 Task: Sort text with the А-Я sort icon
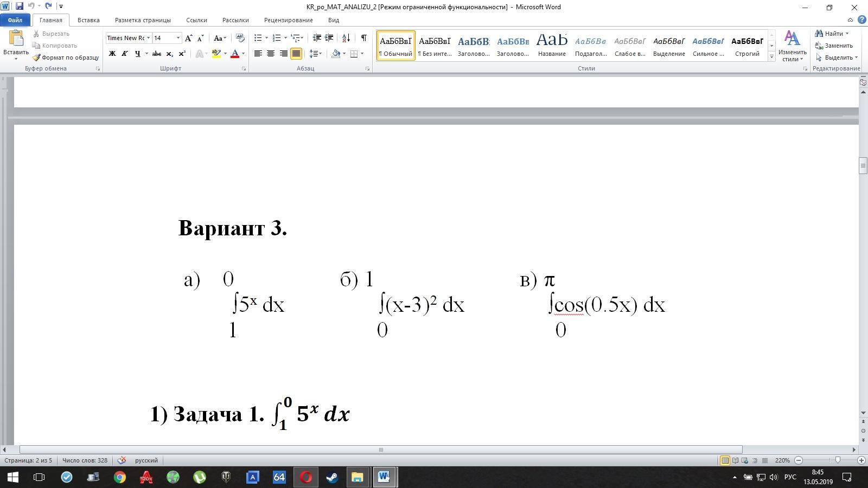(x=346, y=38)
